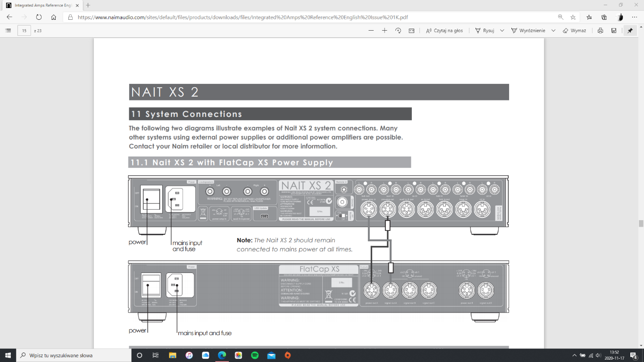Go forward in browser history
This screenshot has width=644, height=362.
[24, 17]
